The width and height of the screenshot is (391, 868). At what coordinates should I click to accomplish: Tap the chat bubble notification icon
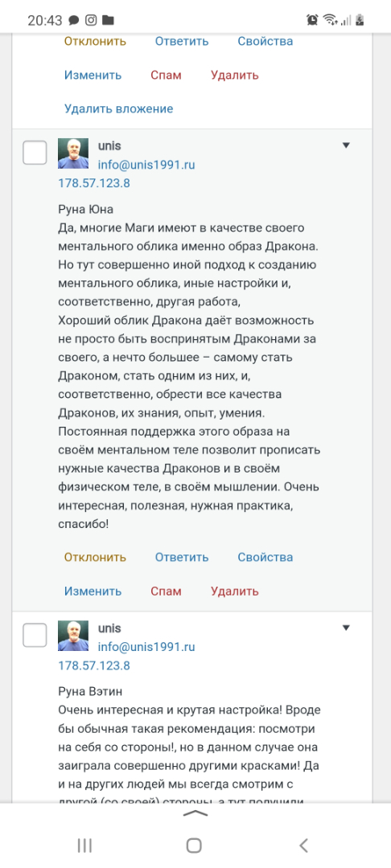coord(74,20)
